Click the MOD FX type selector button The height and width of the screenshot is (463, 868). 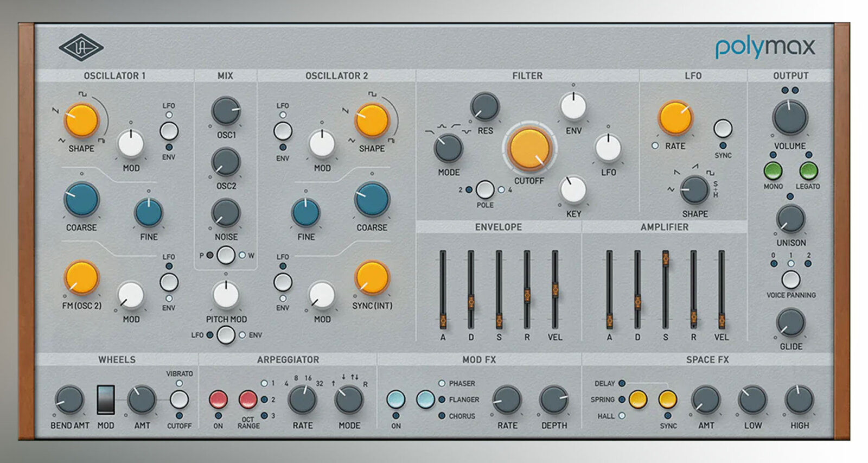tap(425, 400)
